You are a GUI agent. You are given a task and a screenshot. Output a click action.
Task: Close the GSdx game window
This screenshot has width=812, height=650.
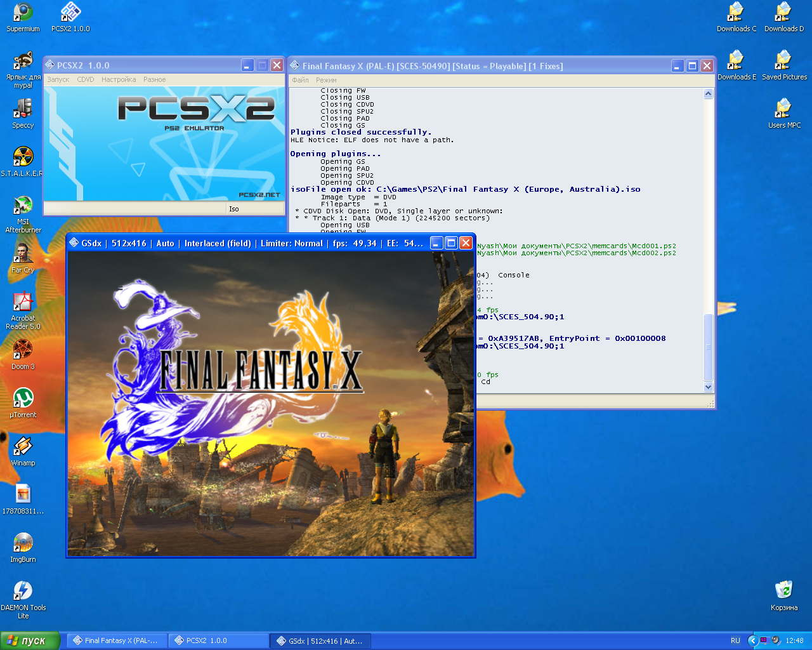pos(466,243)
